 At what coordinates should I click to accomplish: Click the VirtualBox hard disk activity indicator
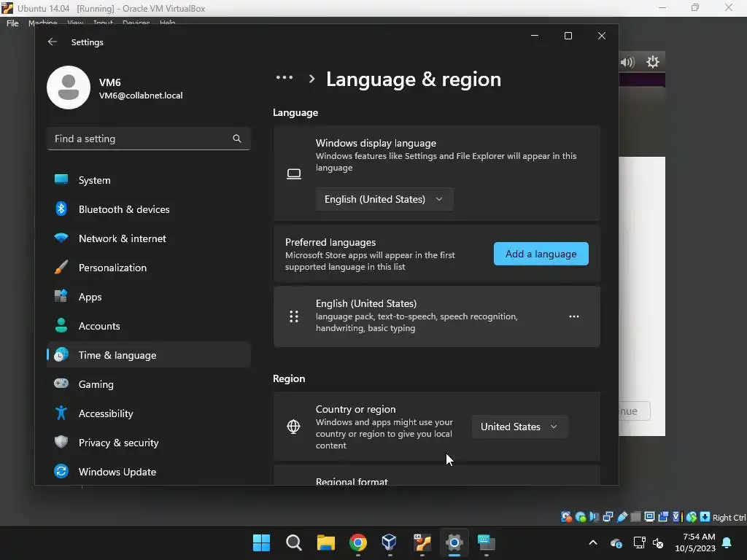[566, 517]
